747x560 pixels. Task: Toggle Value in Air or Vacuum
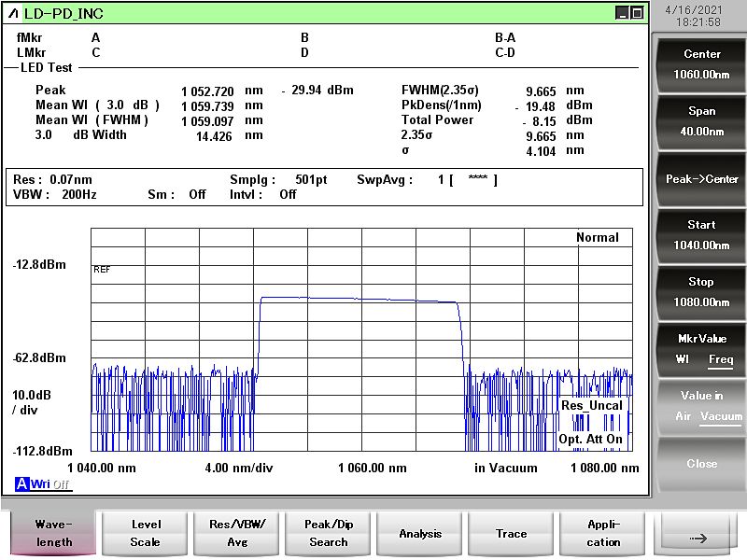(x=701, y=406)
